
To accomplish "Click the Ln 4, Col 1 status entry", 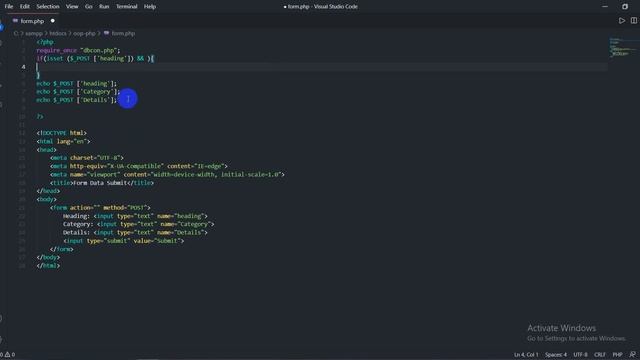I will click(x=526, y=355).
